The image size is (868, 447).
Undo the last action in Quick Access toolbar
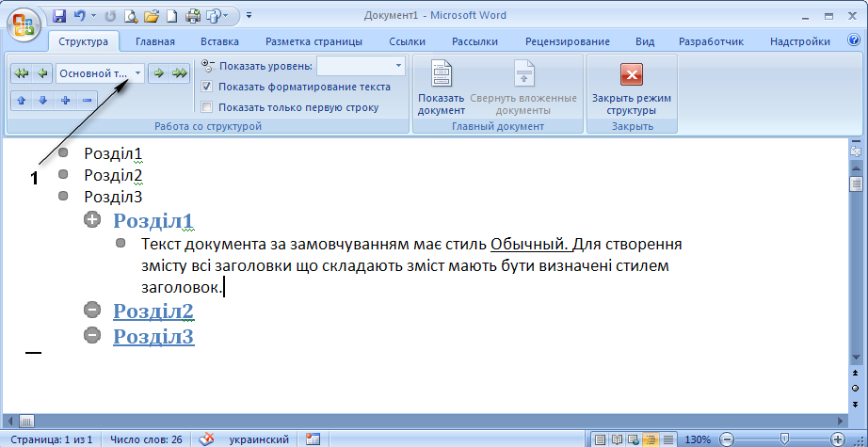(79, 16)
